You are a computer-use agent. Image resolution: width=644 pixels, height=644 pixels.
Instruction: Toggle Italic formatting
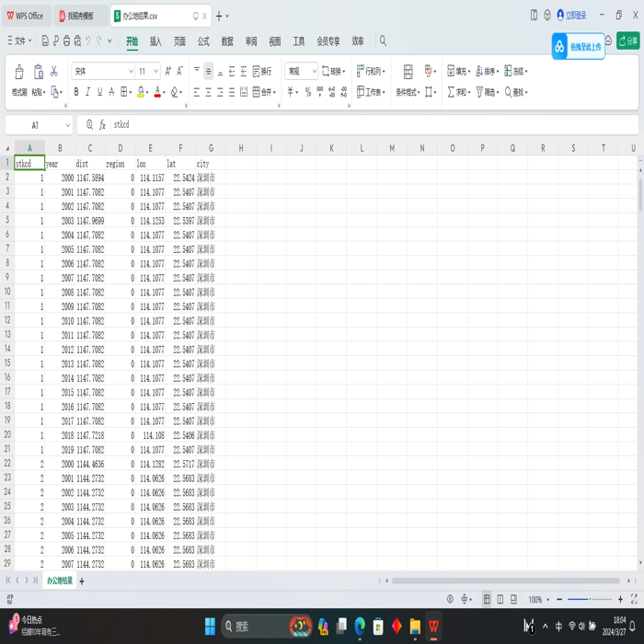87,92
